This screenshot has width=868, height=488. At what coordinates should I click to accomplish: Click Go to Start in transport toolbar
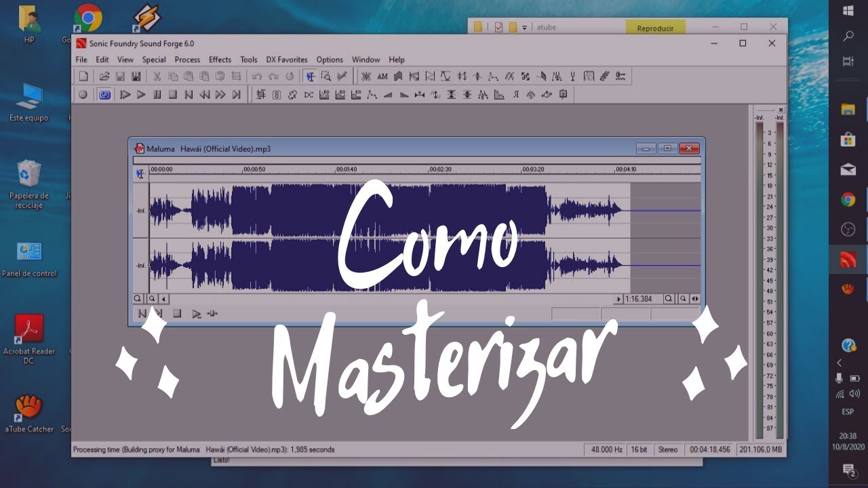[189, 95]
